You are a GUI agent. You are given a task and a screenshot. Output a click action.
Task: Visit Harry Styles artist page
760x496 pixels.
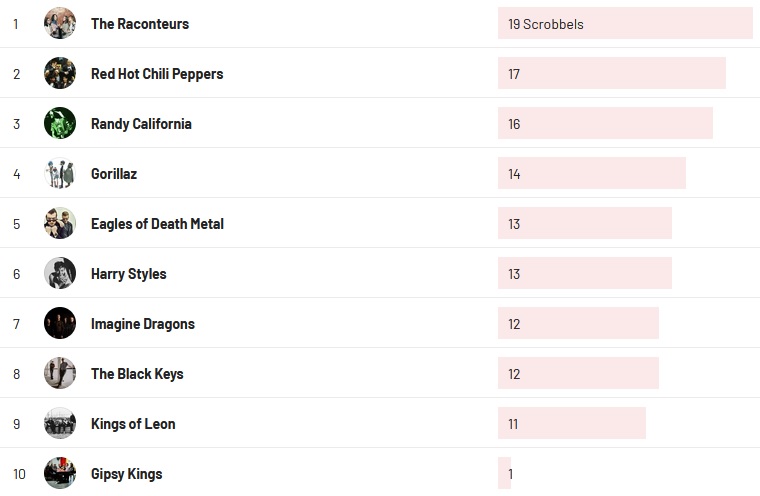point(128,274)
